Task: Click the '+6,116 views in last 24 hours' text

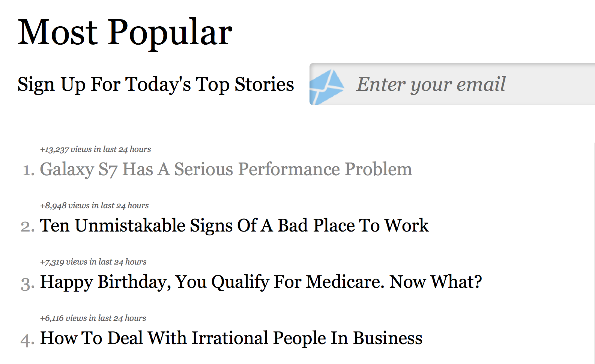Action: (93, 318)
